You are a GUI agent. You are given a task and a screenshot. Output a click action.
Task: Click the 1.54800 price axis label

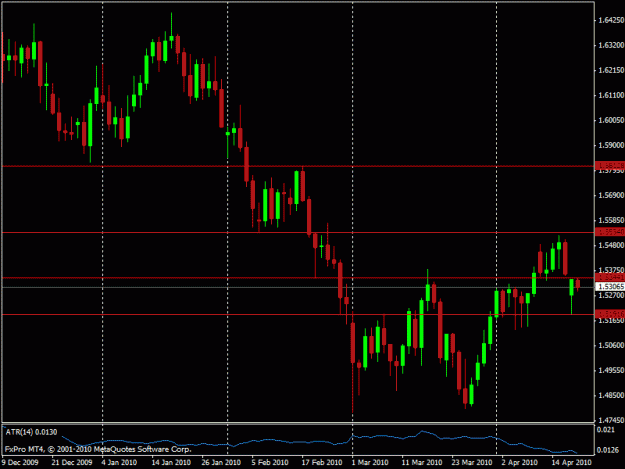coord(611,245)
